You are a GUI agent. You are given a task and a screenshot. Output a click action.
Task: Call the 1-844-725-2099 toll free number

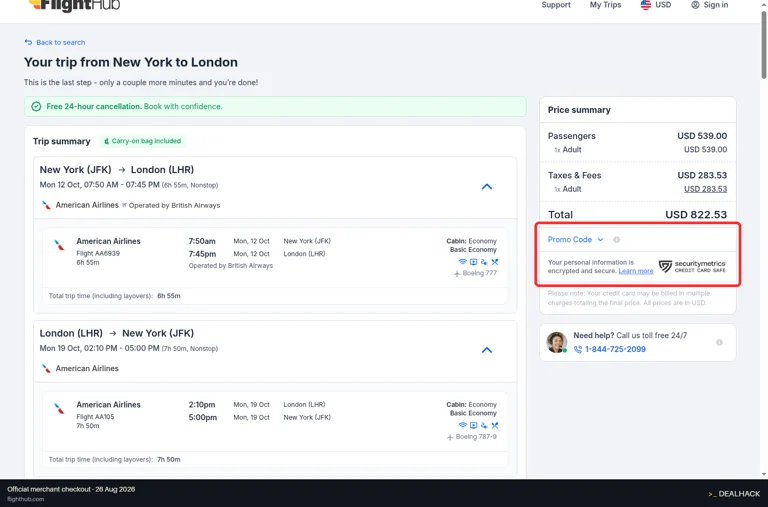click(615, 349)
